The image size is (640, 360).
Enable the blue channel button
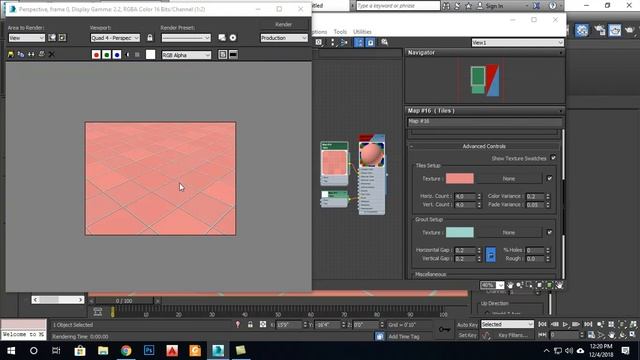point(117,55)
